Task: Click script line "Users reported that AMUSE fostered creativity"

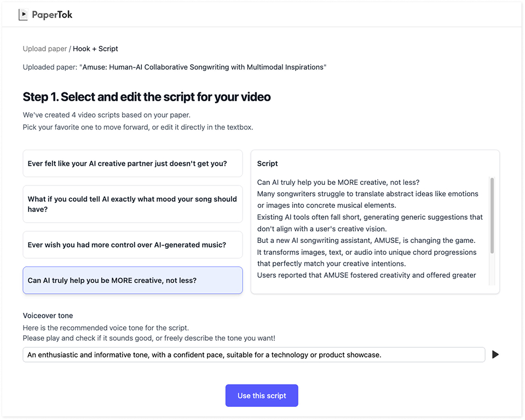Action: click(366, 275)
